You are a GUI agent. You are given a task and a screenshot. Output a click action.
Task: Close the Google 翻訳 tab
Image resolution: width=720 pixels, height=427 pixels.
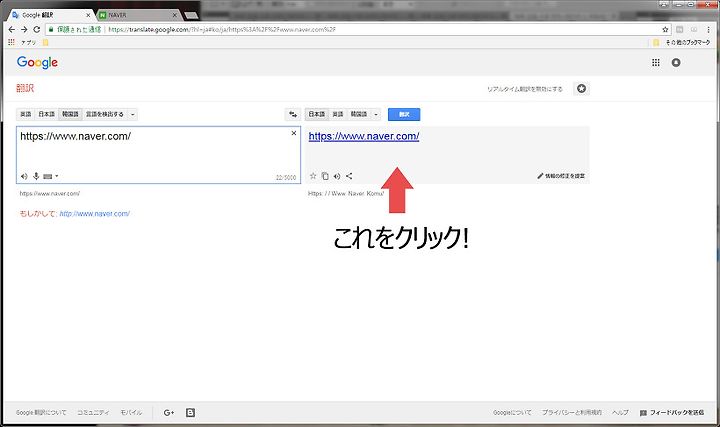(88, 15)
